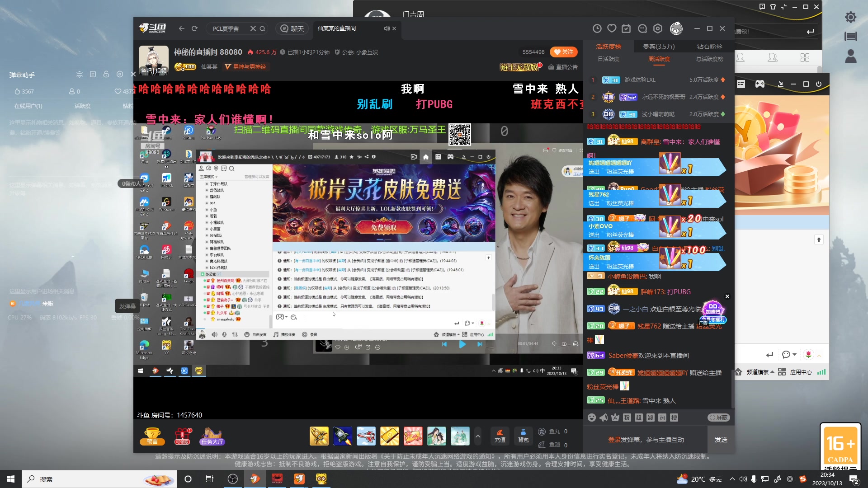The image size is (868, 488).
Task: Open danmaku assistant settings icon
Action: tap(120, 74)
